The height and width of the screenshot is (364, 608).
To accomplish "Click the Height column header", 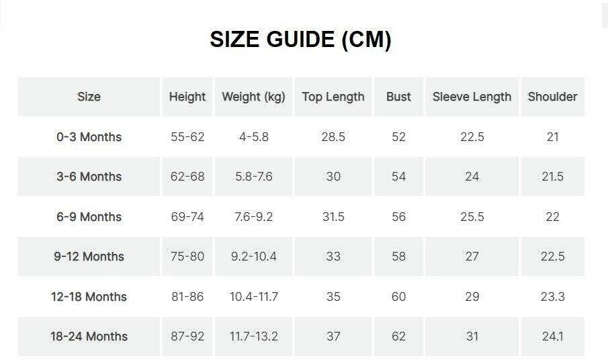I will click(x=187, y=97).
